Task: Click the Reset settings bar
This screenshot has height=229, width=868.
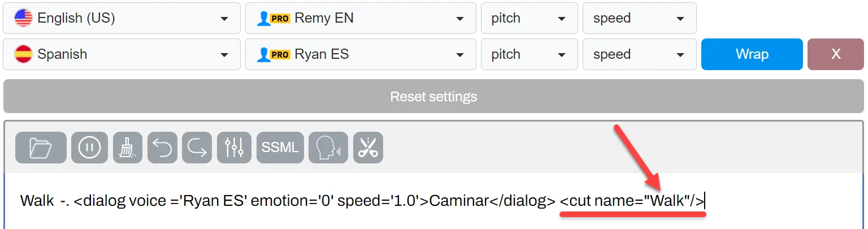Action: click(433, 96)
